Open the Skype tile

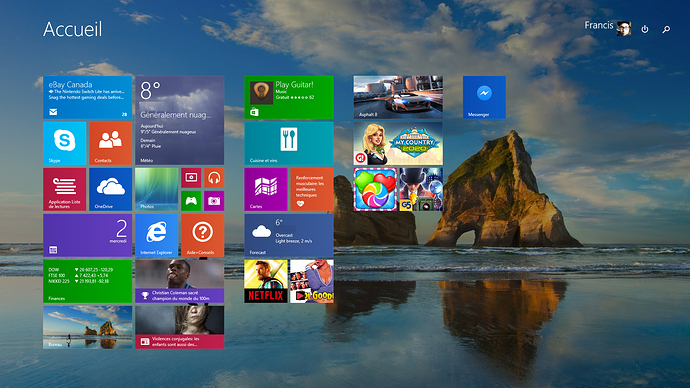click(65, 143)
